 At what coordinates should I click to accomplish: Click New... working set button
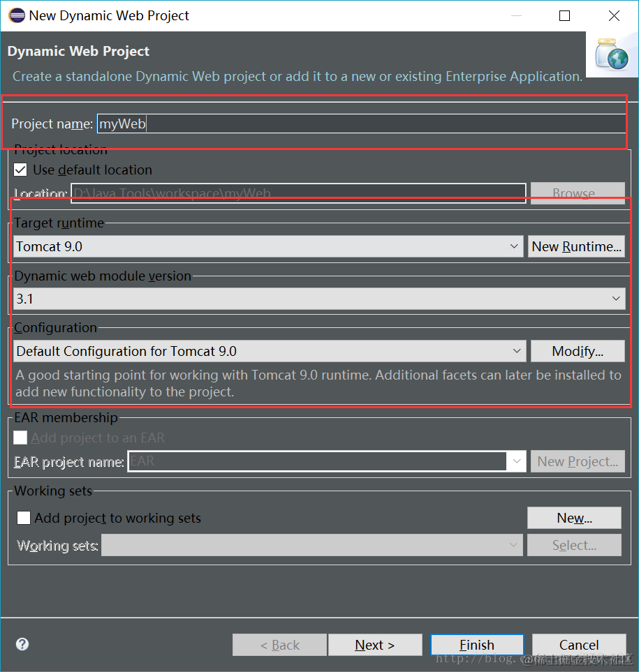(x=574, y=518)
